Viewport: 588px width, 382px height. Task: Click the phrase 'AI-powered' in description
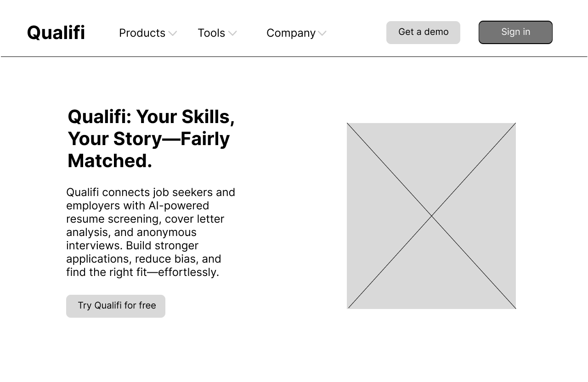coord(179,205)
